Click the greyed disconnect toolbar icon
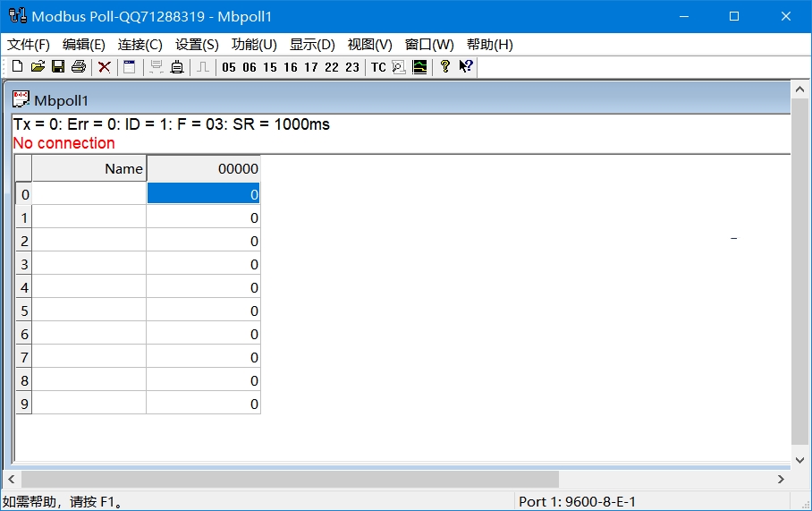The image size is (812, 511). (x=156, y=67)
